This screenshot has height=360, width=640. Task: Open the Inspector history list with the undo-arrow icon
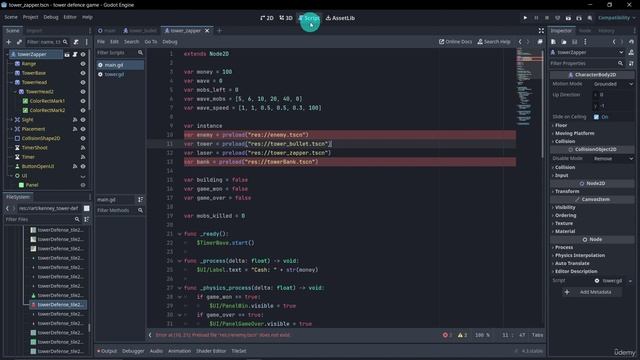click(631, 42)
